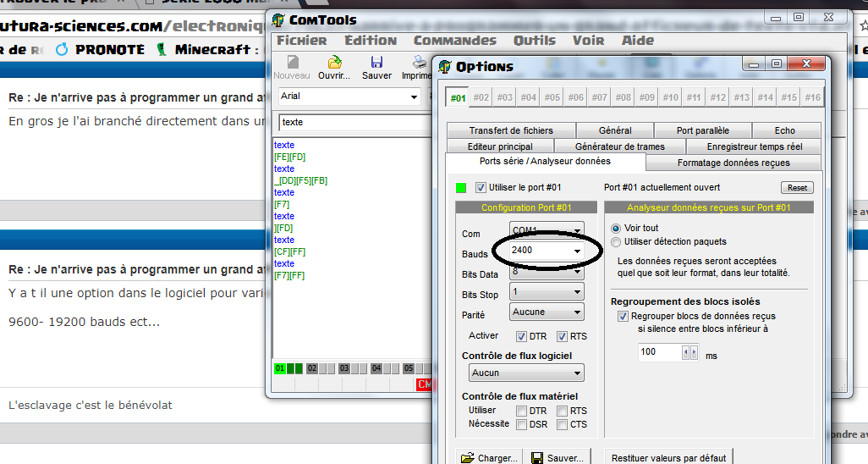This screenshot has width=868, height=464.
Task: Click the Imprimer printer icon in ComTools
Action: tap(420, 62)
